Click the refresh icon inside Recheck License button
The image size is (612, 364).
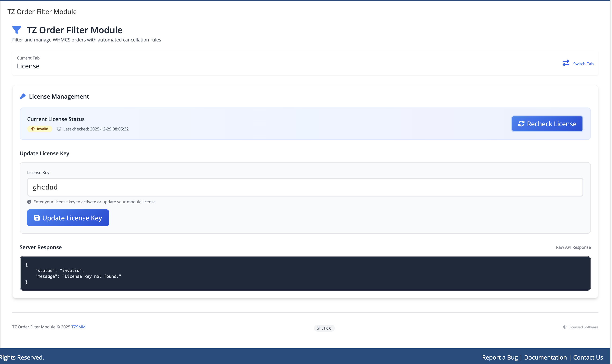522,124
